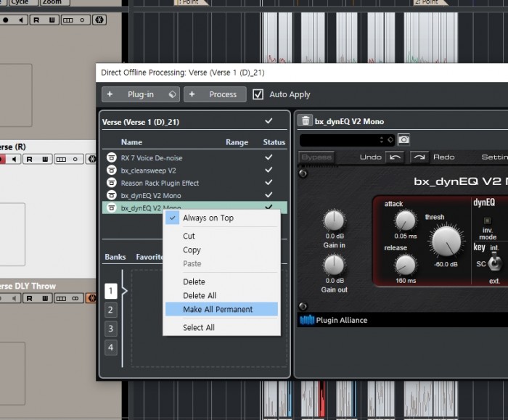The height and width of the screenshot is (420, 508).
Task: Select bank slot 4
Action: (111, 347)
